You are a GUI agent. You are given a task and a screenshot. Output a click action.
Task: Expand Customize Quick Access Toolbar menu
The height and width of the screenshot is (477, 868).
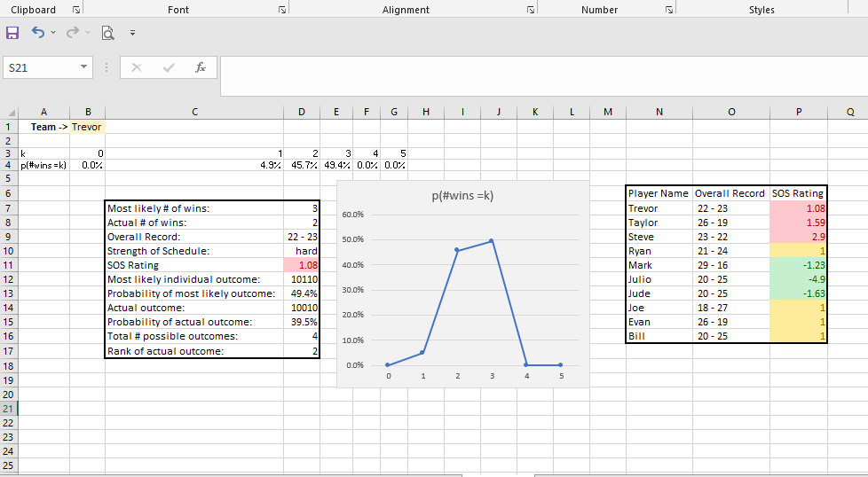point(132,34)
